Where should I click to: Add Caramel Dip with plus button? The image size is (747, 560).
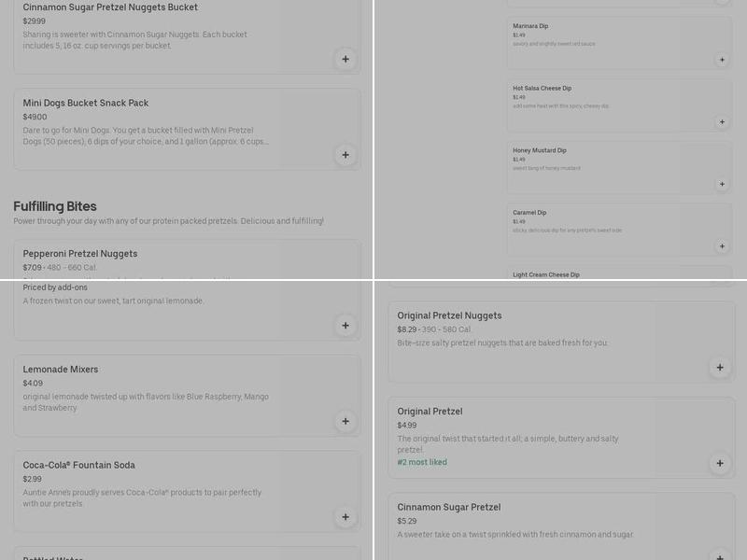coord(722,246)
